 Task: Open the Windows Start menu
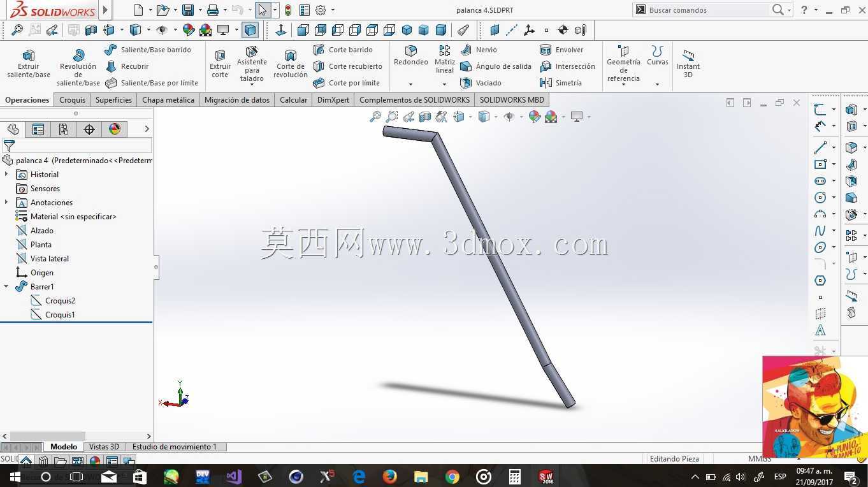15,476
